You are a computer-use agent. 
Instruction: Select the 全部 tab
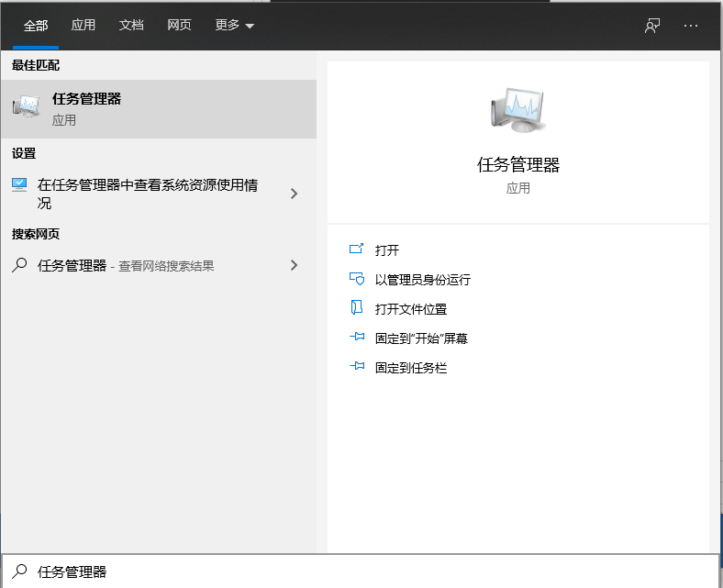[36, 26]
